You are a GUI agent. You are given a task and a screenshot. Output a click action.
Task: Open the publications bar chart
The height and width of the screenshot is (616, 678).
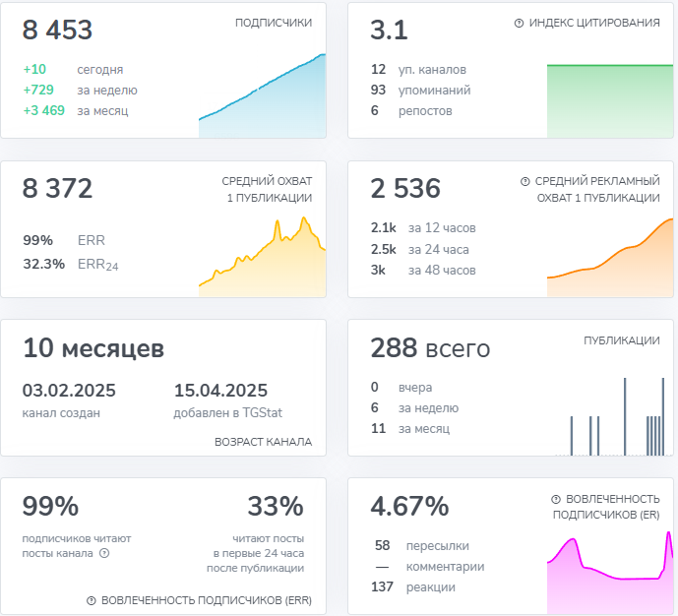pyautogui.click(x=609, y=417)
